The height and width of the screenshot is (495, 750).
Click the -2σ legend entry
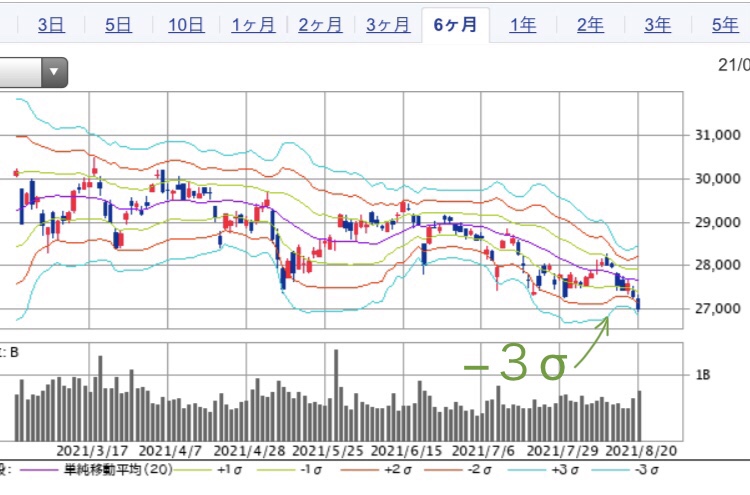(x=480, y=470)
